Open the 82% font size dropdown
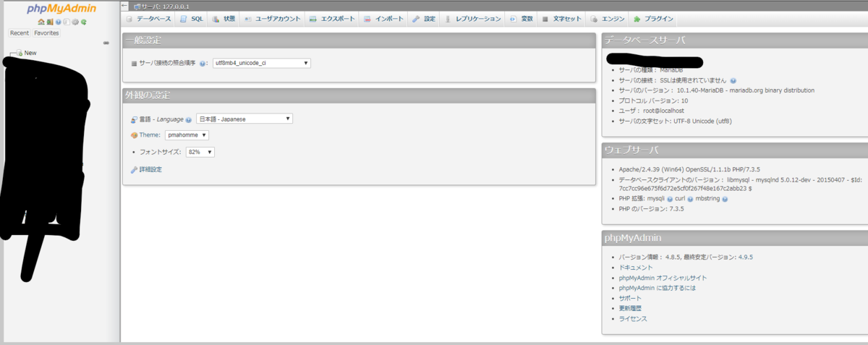The width and height of the screenshot is (868, 345). click(x=200, y=152)
